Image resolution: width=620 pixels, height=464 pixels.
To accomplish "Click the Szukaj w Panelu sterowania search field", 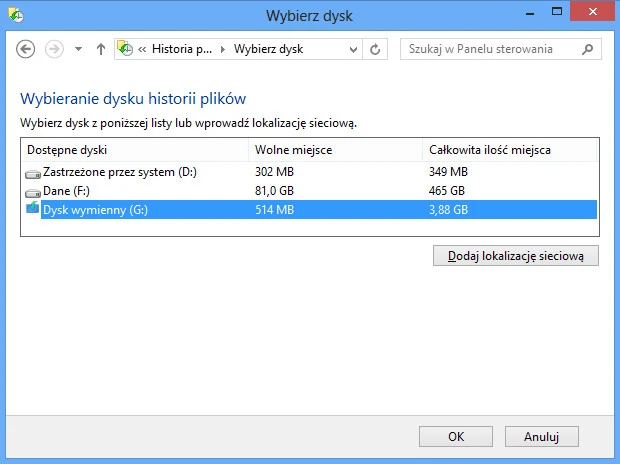I will [x=488, y=49].
